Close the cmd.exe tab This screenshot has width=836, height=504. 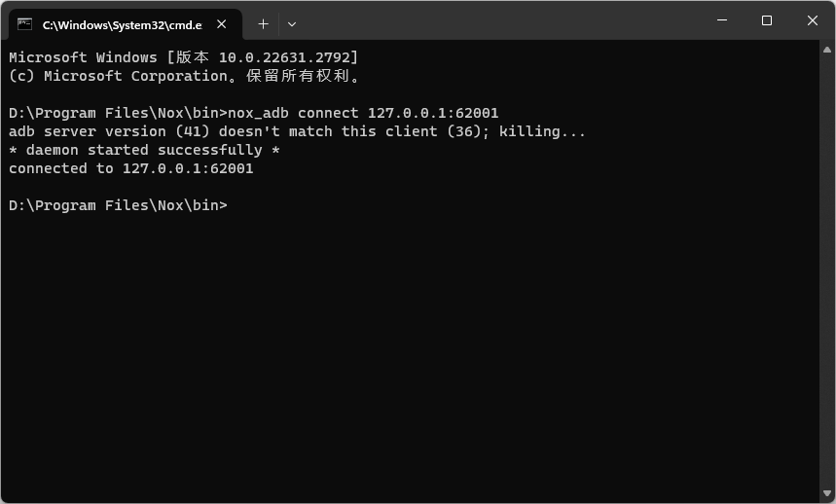point(222,24)
